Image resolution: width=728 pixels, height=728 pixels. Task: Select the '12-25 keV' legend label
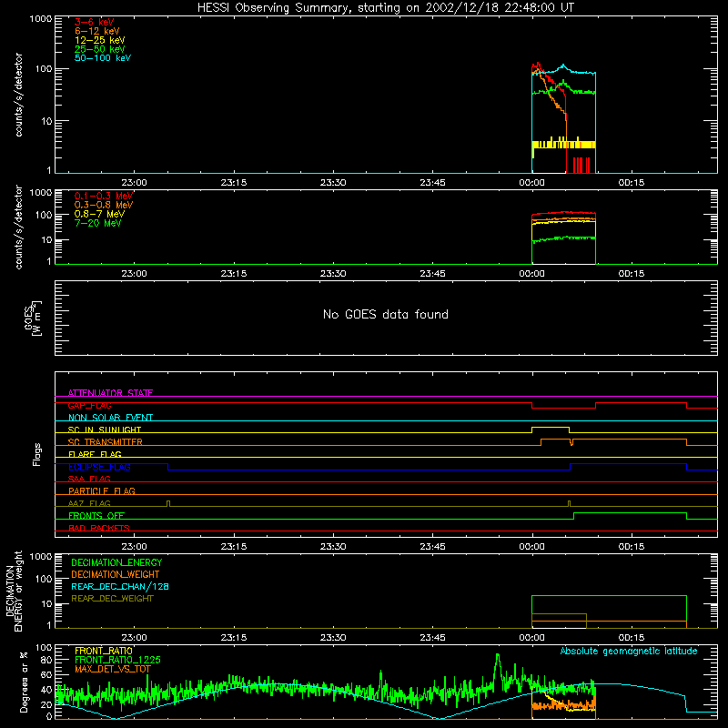click(x=100, y=40)
